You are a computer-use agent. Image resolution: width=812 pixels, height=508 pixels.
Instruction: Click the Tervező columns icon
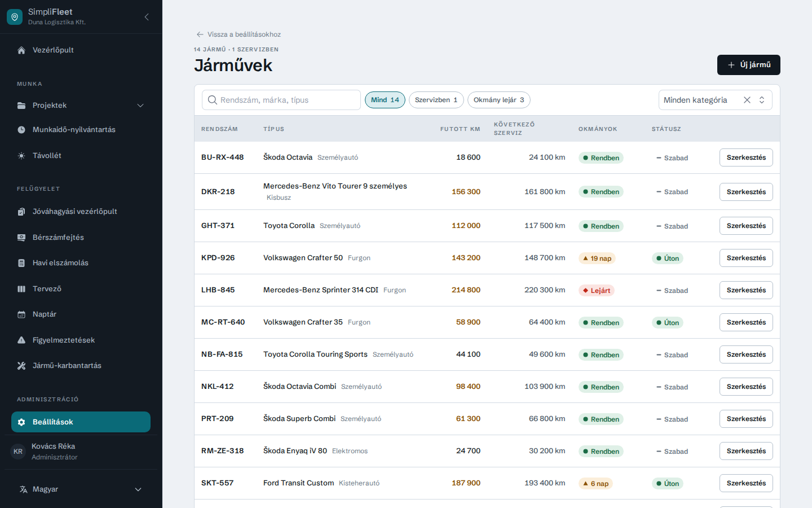21,289
